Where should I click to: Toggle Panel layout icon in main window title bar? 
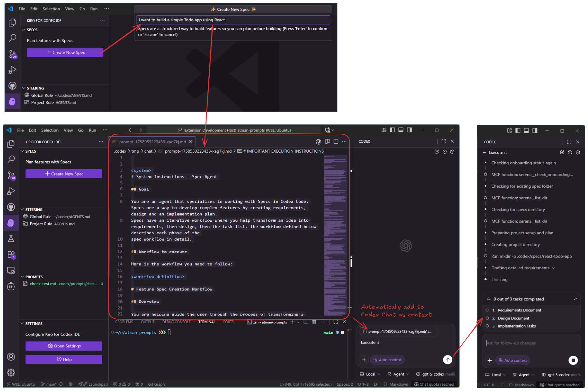coord(401,130)
